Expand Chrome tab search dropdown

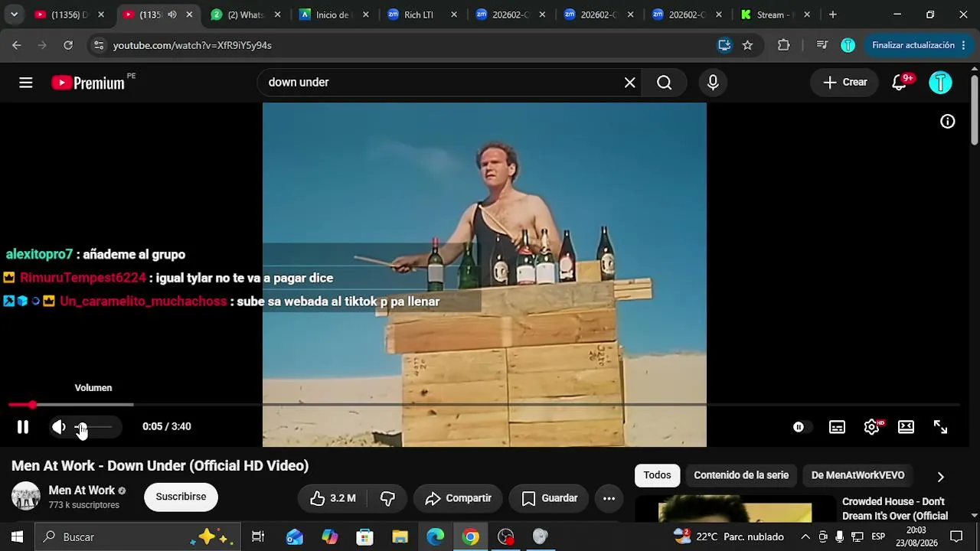pos(14,15)
